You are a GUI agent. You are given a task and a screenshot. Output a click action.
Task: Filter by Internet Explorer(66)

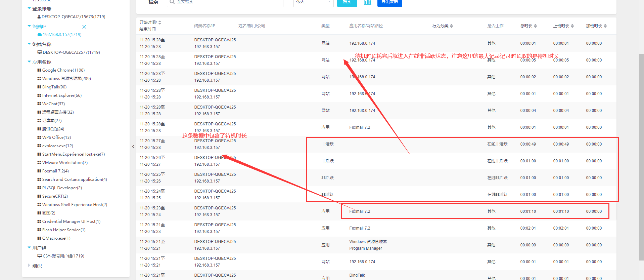(62, 95)
